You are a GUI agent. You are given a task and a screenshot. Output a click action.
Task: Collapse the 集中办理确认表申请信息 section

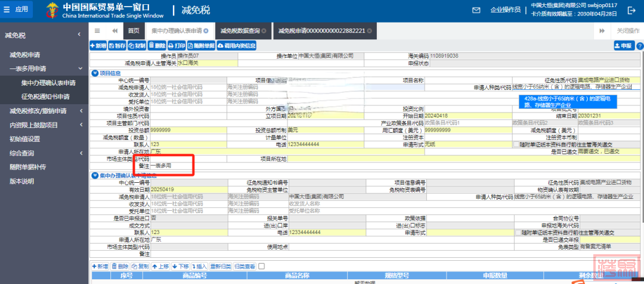tap(95, 176)
